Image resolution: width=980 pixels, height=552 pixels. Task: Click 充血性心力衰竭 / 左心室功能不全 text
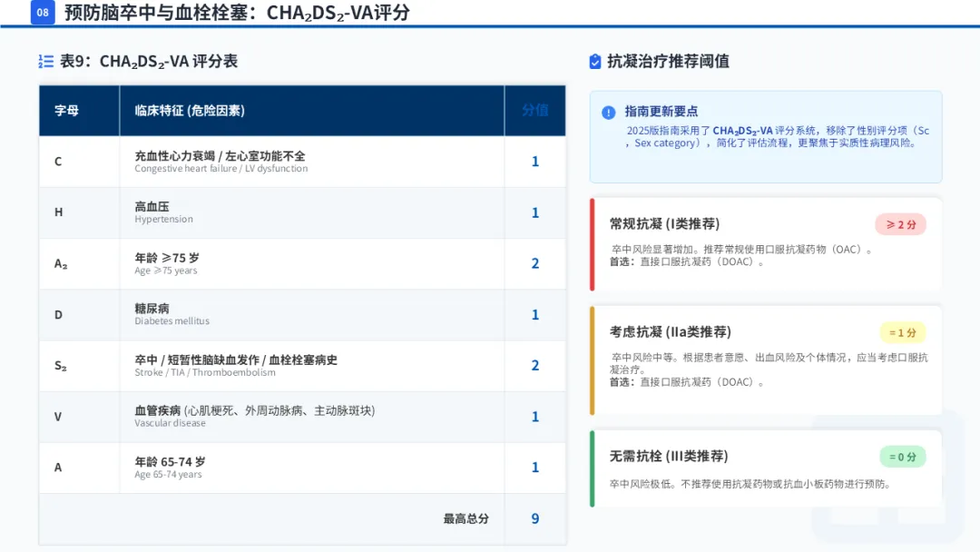point(220,155)
